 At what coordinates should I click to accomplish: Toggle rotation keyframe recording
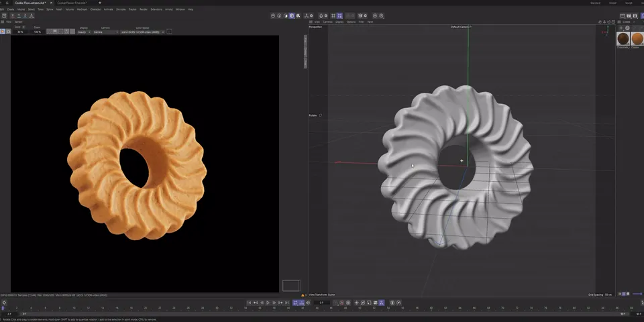363,303
